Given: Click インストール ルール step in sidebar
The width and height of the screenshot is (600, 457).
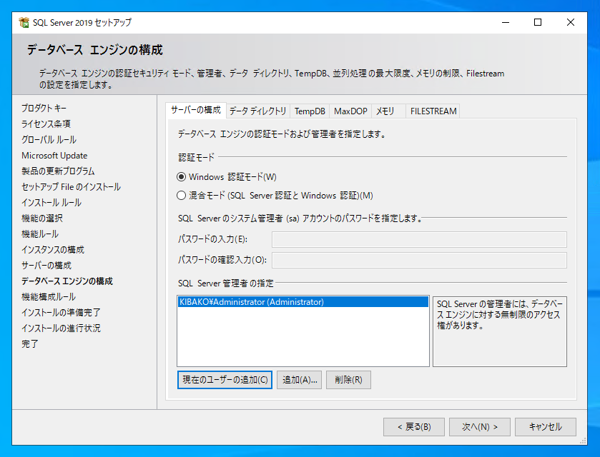Looking at the screenshot, I should click(51, 202).
